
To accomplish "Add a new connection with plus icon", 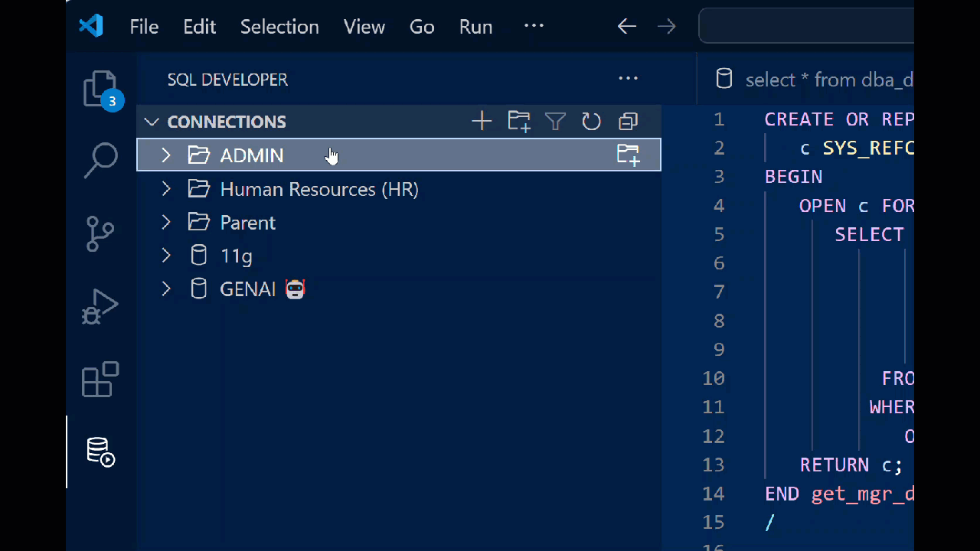I will (x=482, y=121).
